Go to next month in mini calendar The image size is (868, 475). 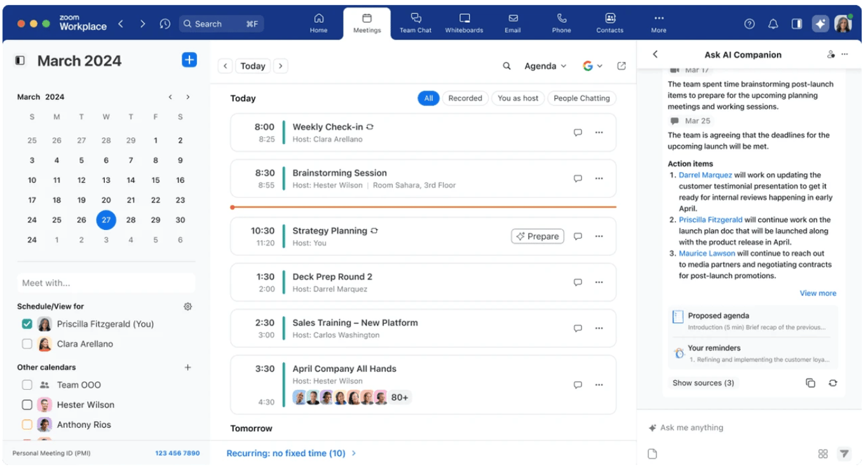[x=187, y=97]
